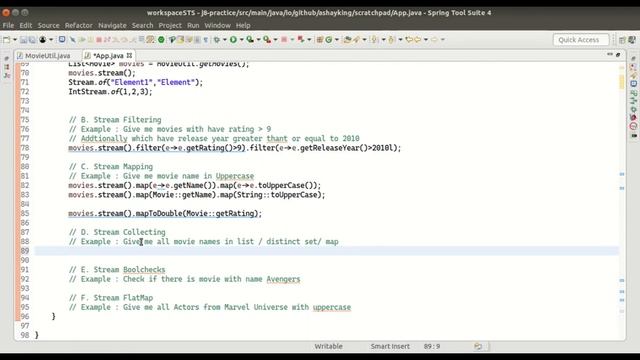Click the black terminal icon in right sidebar
This screenshot has height=360, width=640.
(634, 136)
